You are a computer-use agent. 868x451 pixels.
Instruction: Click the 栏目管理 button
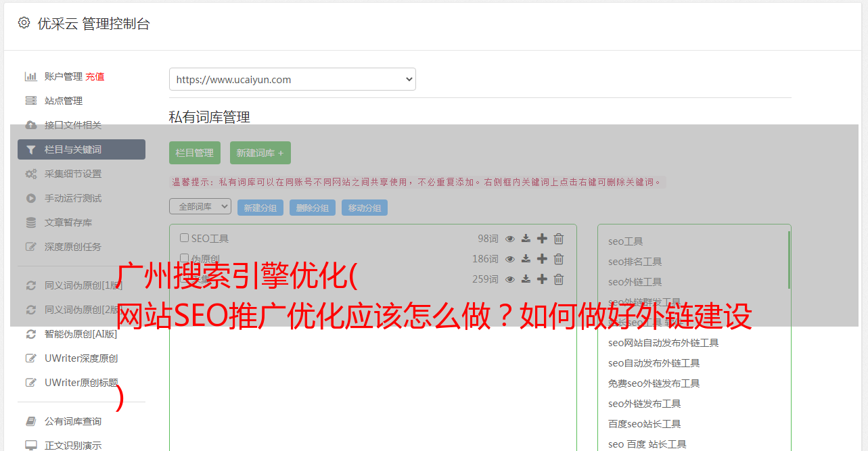pyautogui.click(x=195, y=153)
